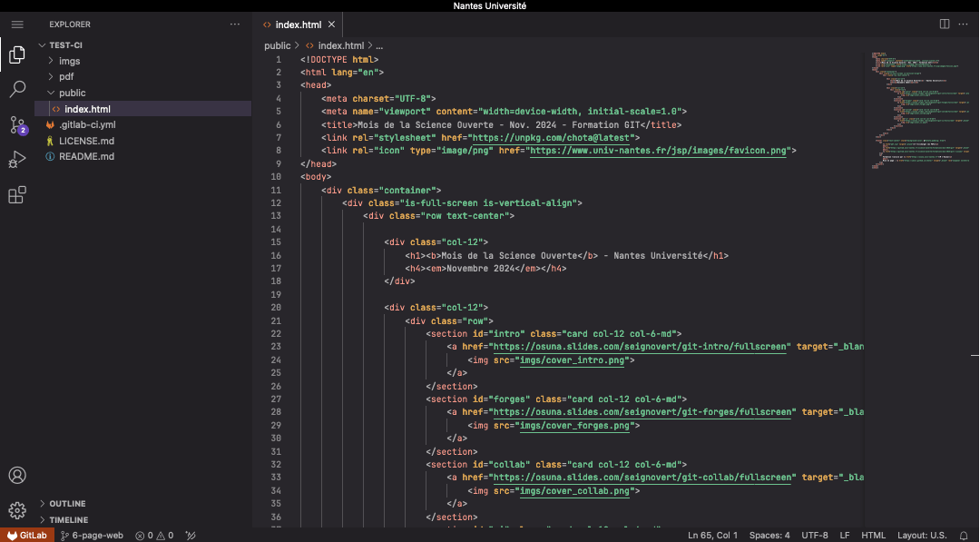Open the Search view icon

tap(17, 89)
